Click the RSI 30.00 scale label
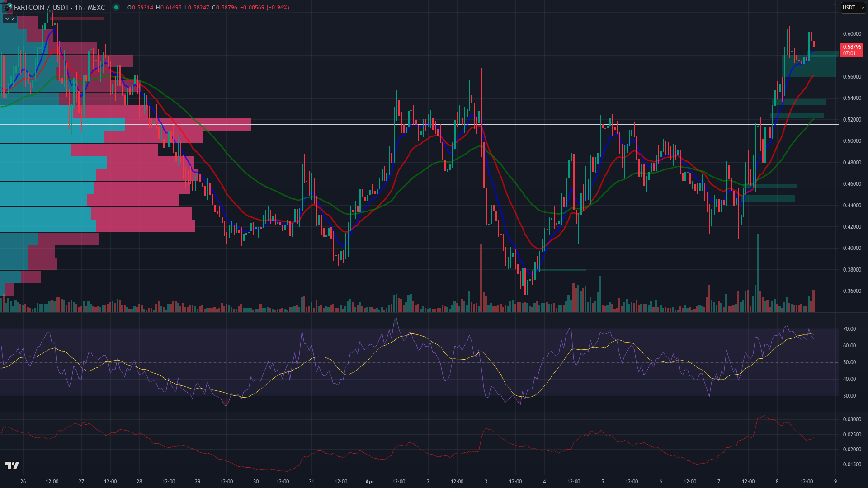The height and width of the screenshot is (488, 868). (x=849, y=396)
